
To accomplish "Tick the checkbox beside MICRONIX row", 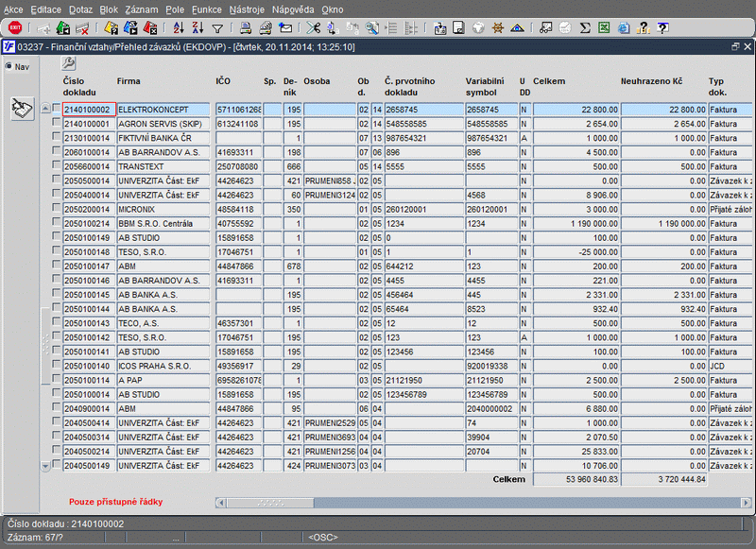I will (56, 208).
